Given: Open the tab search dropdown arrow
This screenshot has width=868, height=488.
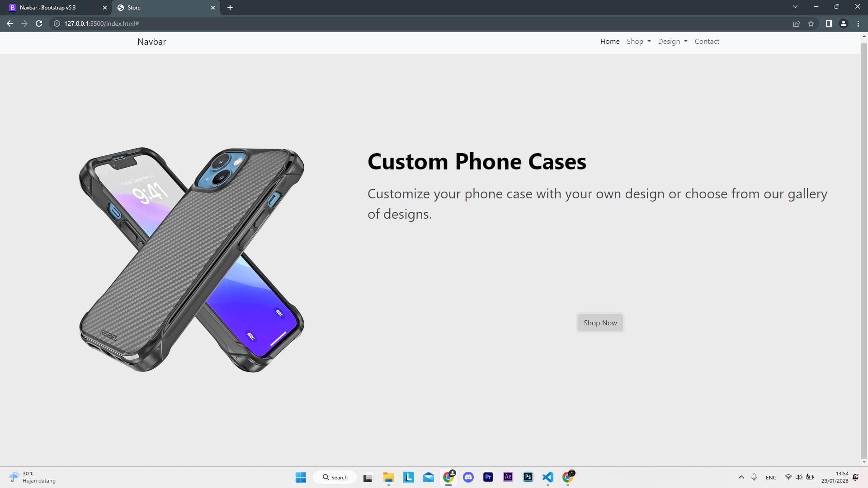Looking at the screenshot, I should pos(795,7).
